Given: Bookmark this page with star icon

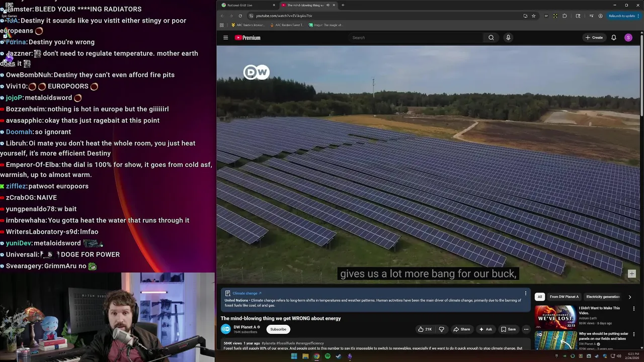Looking at the screenshot, I should pyautogui.click(x=534, y=16).
